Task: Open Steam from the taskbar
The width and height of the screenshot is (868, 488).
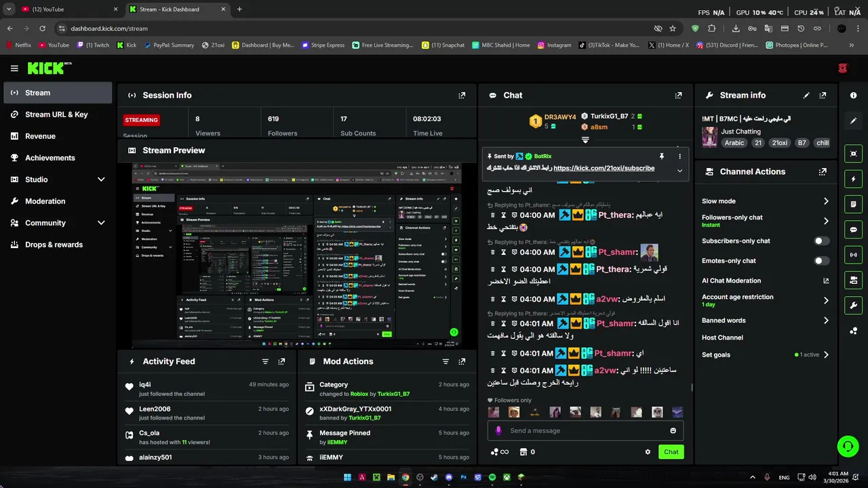Action: [x=434, y=477]
